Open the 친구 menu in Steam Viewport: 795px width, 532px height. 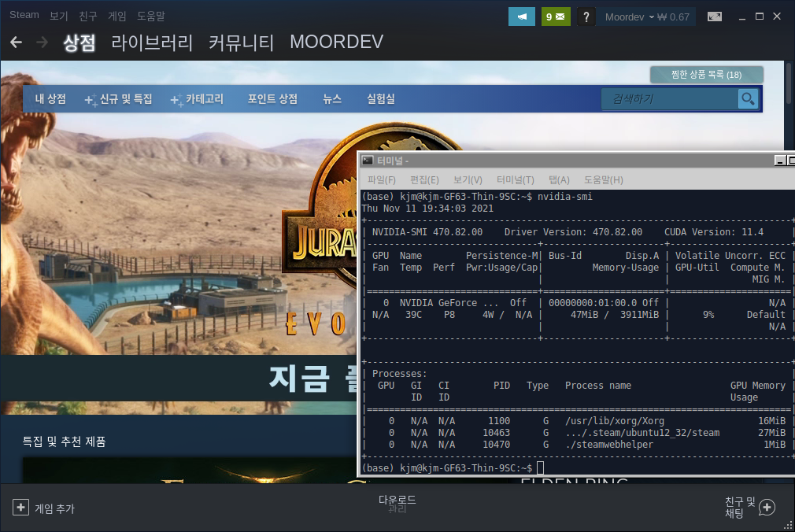[x=87, y=16]
